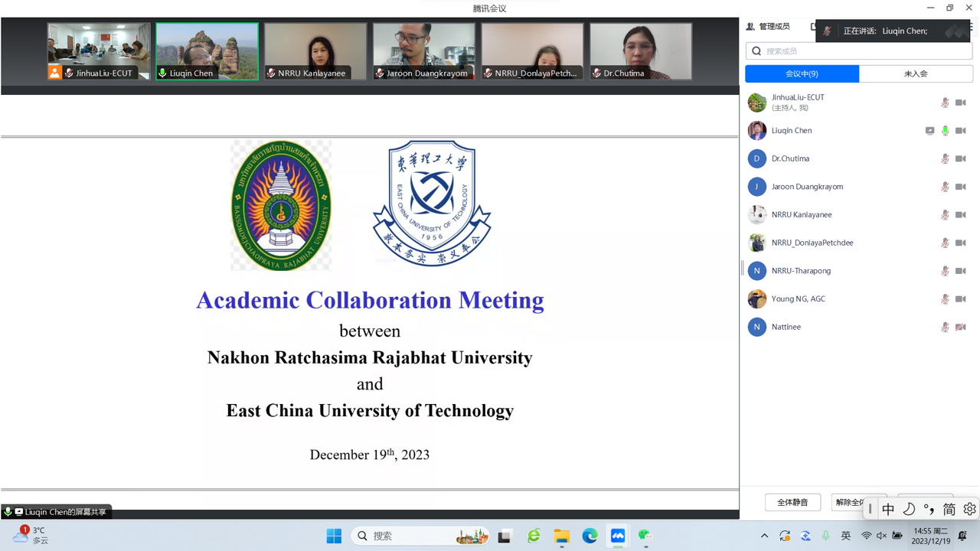Image resolution: width=980 pixels, height=551 pixels.
Task: Click Nattinee row in member list
Action: coord(859,327)
